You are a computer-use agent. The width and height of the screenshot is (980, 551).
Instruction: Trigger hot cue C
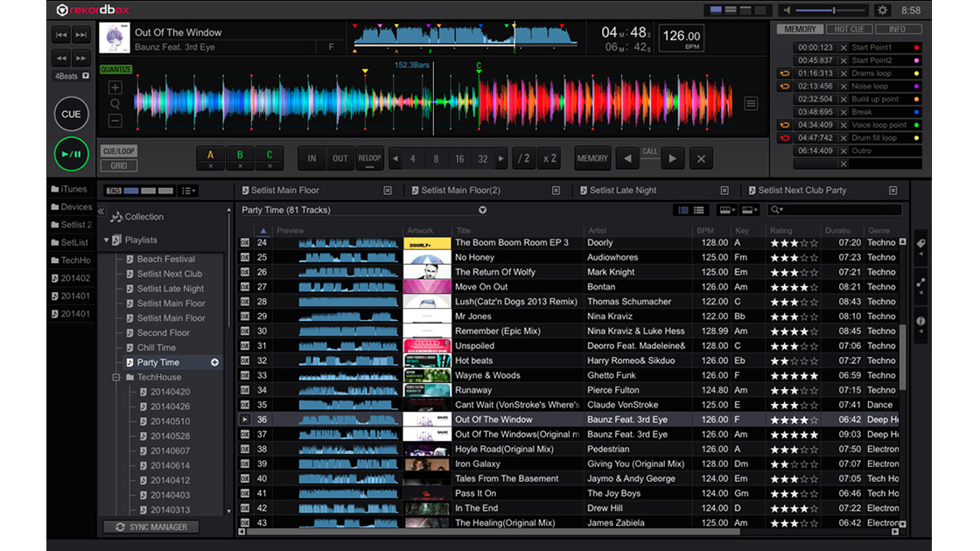click(269, 155)
